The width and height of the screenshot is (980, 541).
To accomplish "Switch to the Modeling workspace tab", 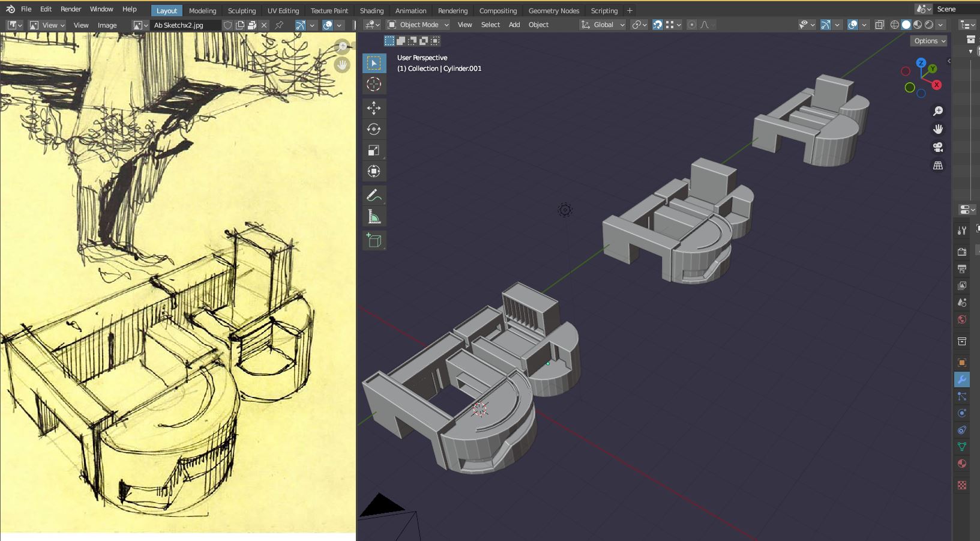I will pyautogui.click(x=202, y=11).
